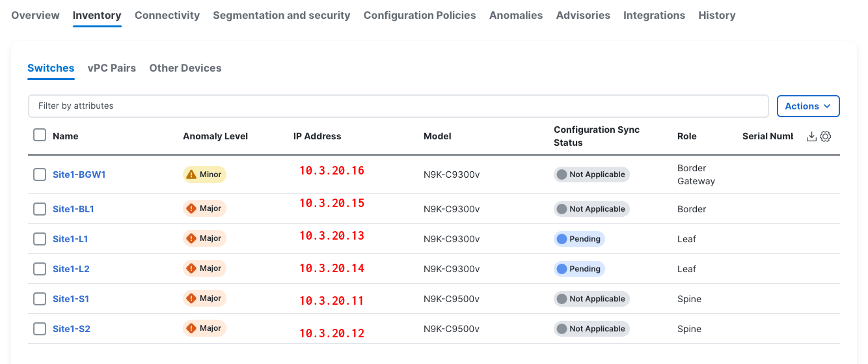Screen dimensions: 868x364
Task: Go to the Anomalies tab
Action: 516,15
